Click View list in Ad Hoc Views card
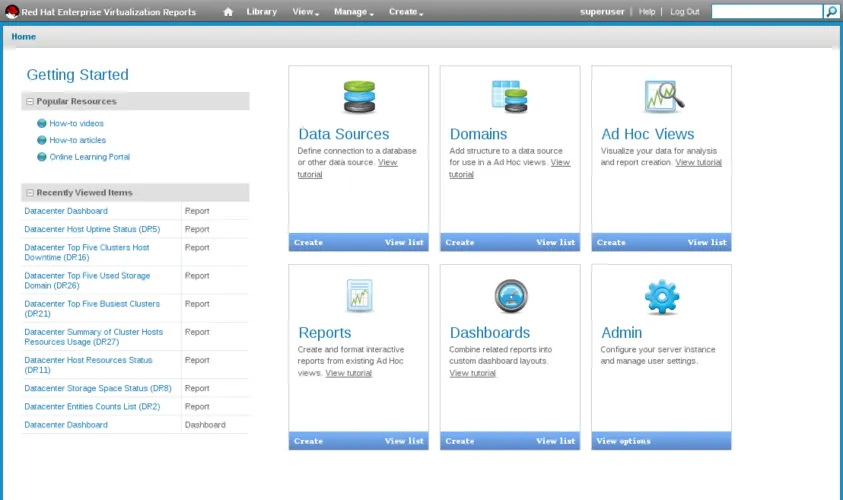843x500 pixels. pos(707,242)
